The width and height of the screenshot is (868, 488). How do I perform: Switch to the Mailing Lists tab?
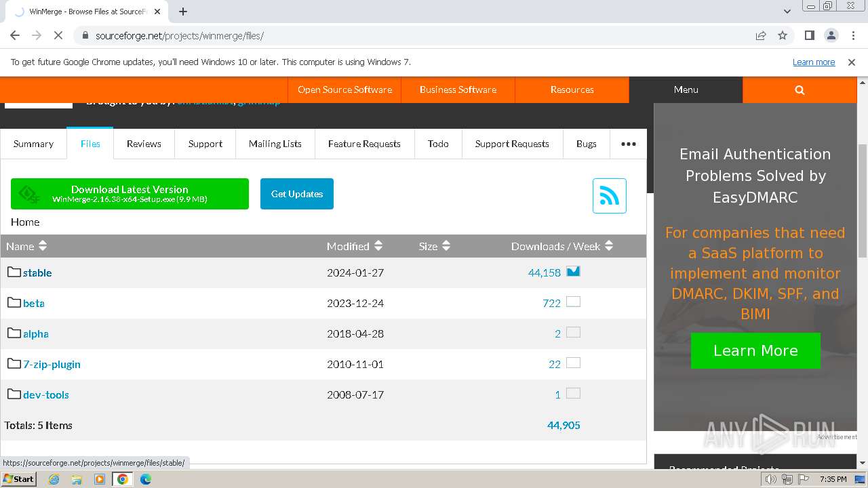point(275,144)
